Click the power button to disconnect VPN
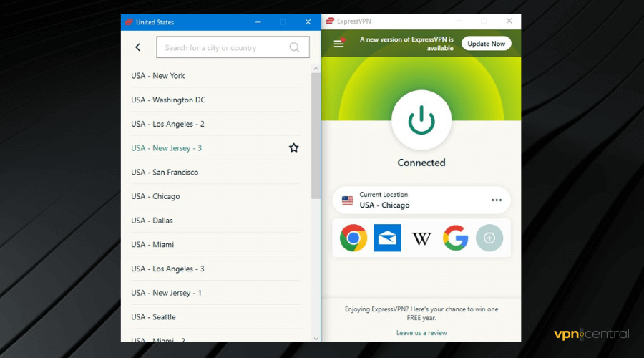 click(x=421, y=120)
